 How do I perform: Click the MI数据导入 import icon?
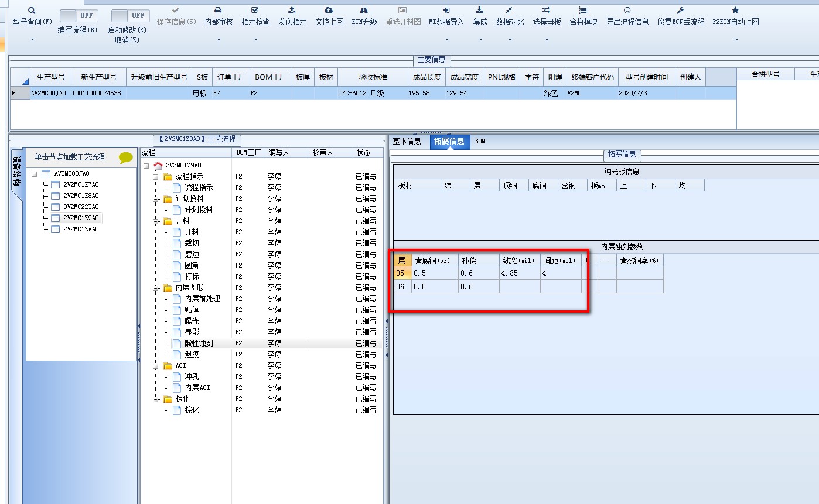(x=446, y=11)
